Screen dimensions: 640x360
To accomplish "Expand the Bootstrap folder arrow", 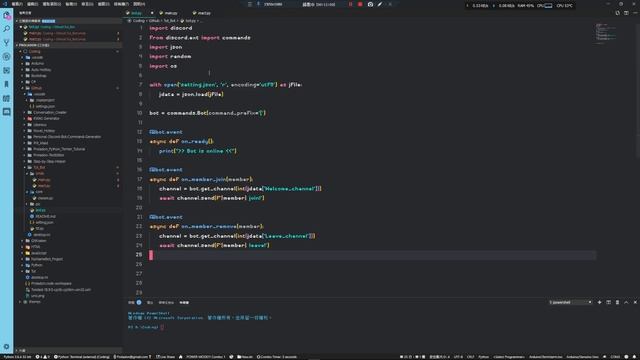I will click(22, 76).
